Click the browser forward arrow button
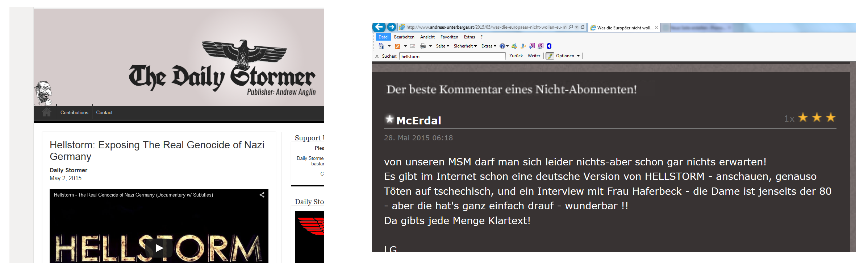This screenshot has height=268, width=868. point(392,27)
